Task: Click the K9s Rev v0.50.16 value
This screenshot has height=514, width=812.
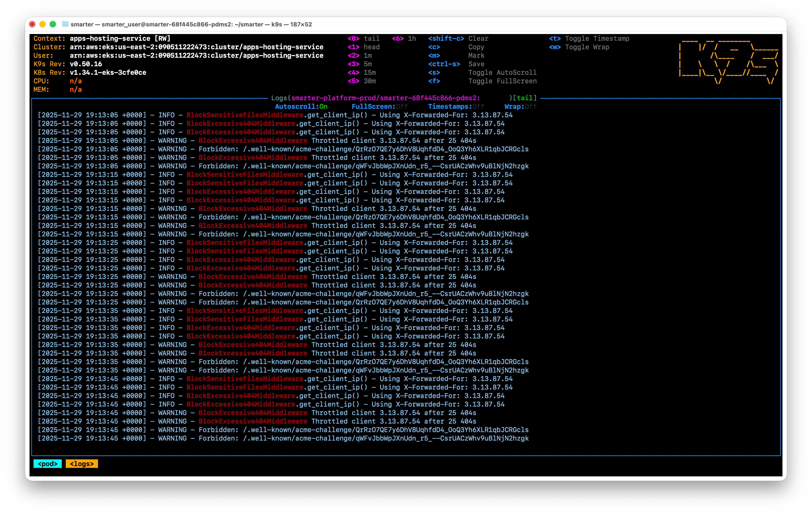Action: tap(86, 64)
